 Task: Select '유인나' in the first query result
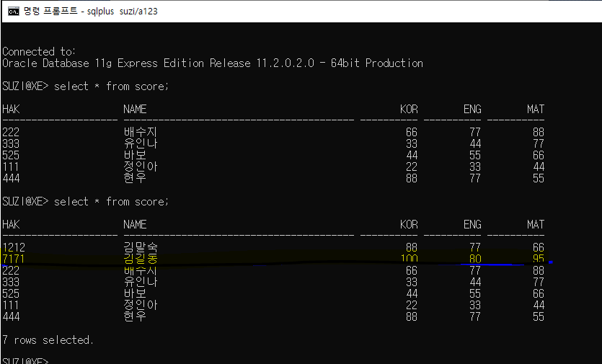pos(141,143)
